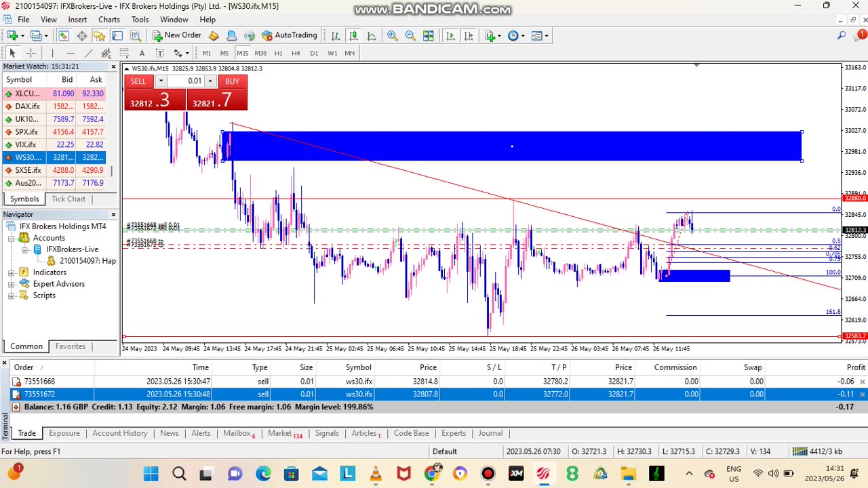Toggle the Terminal panel visibility
Viewport: 868px width, 488px height.
(x=117, y=35)
